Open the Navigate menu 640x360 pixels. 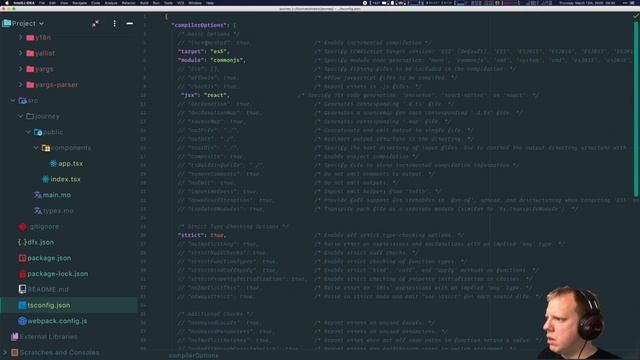(x=79, y=2)
